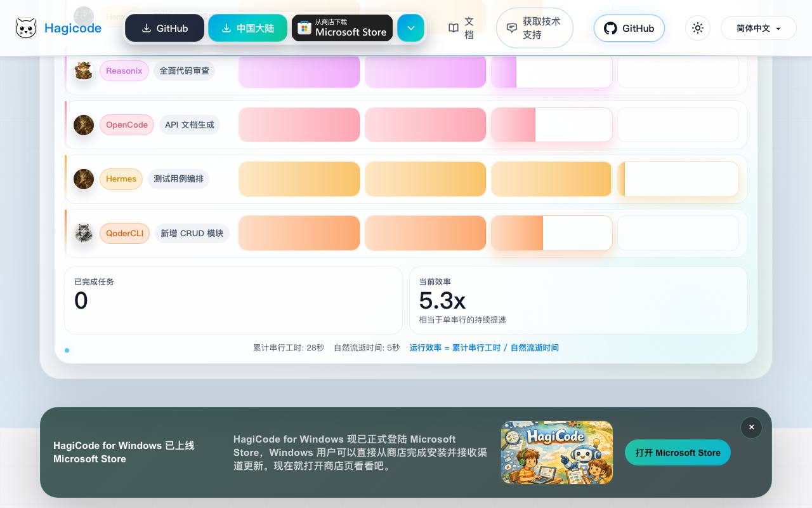Open the outlined GitHub repository button
Screen dimensions: 812x508
pos(629,28)
